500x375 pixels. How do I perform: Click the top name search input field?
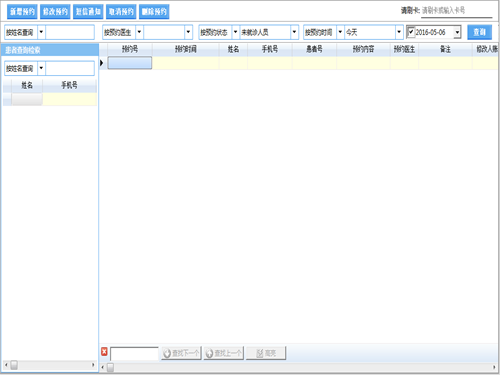tap(70, 32)
